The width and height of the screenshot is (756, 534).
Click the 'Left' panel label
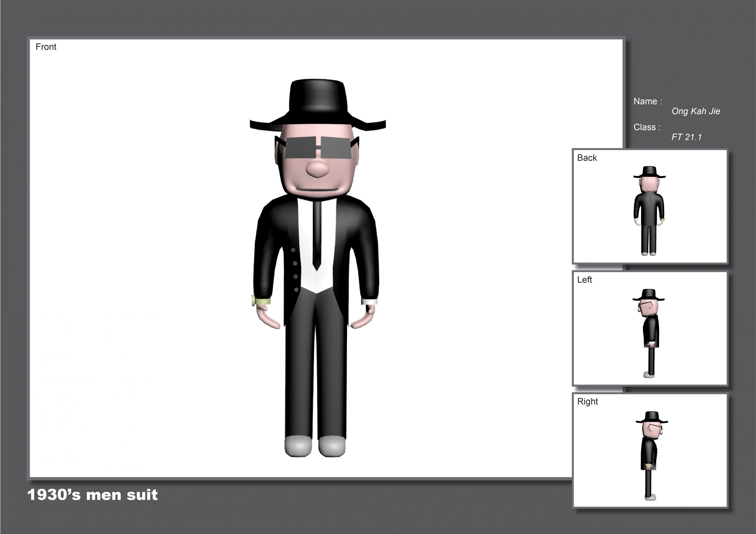click(x=584, y=280)
